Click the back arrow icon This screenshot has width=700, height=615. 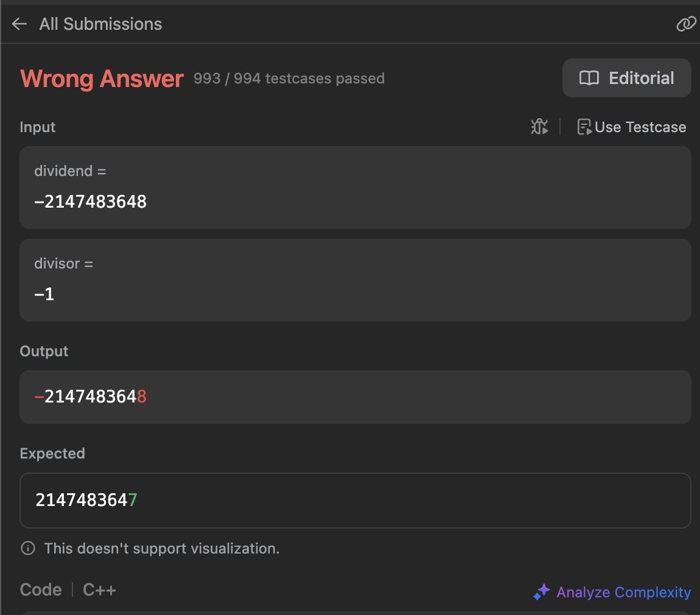click(x=19, y=23)
